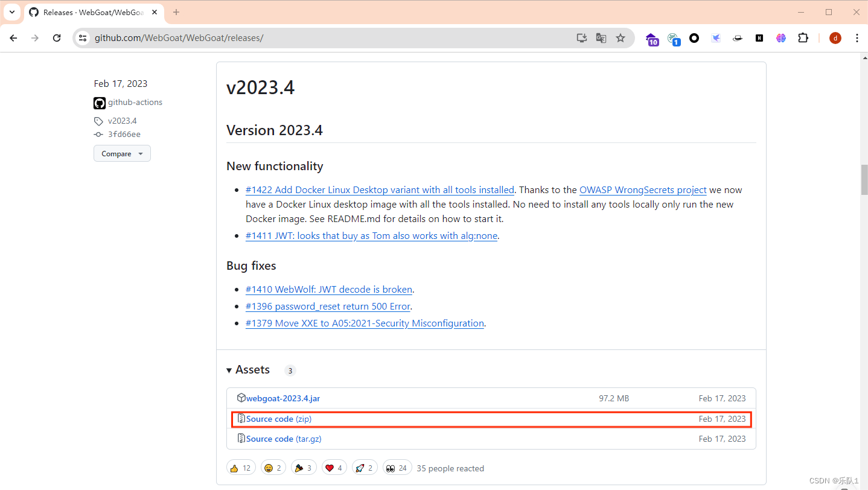Go forward to next page
868x490 pixels.
[35, 38]
